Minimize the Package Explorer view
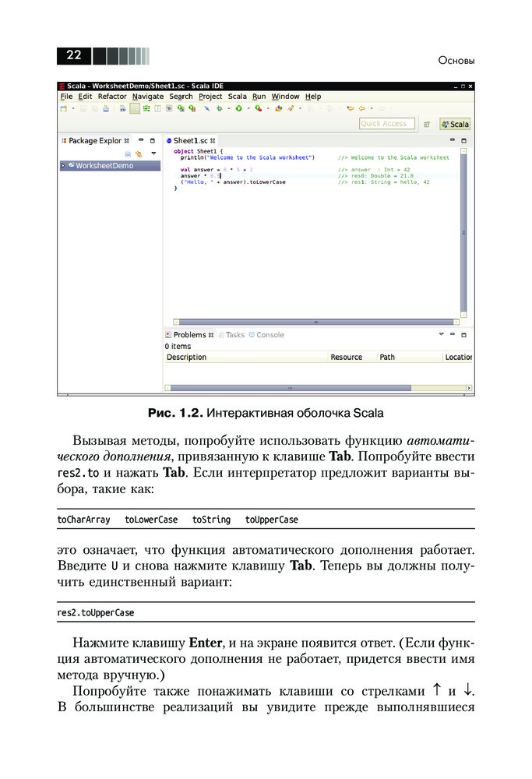532x779 pixels. pos(141,140)
